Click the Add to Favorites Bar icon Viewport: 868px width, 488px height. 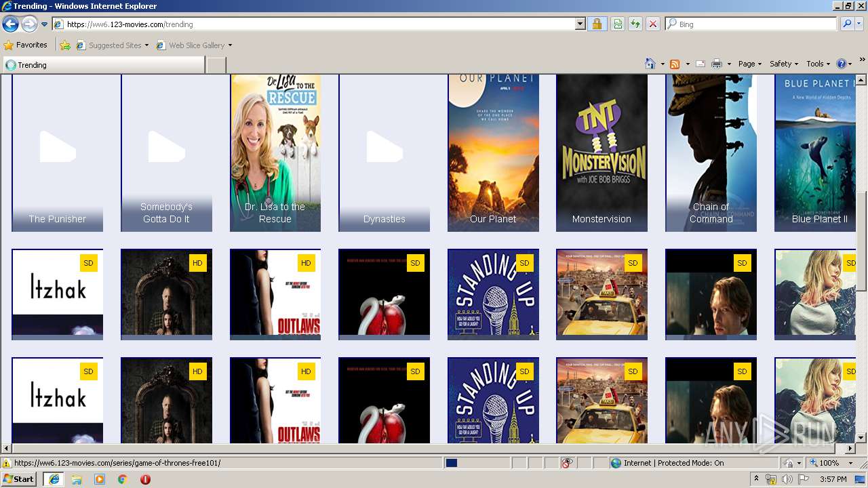coord(65,45)
